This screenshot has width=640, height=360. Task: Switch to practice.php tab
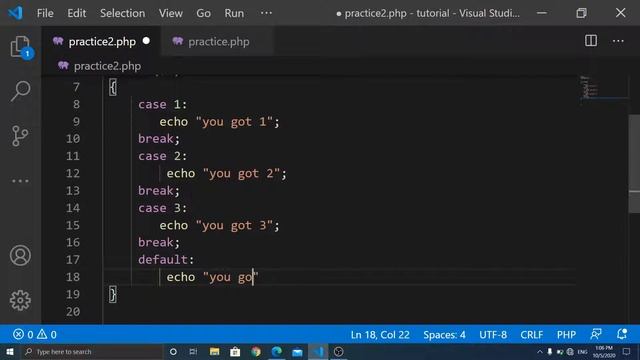218,41
